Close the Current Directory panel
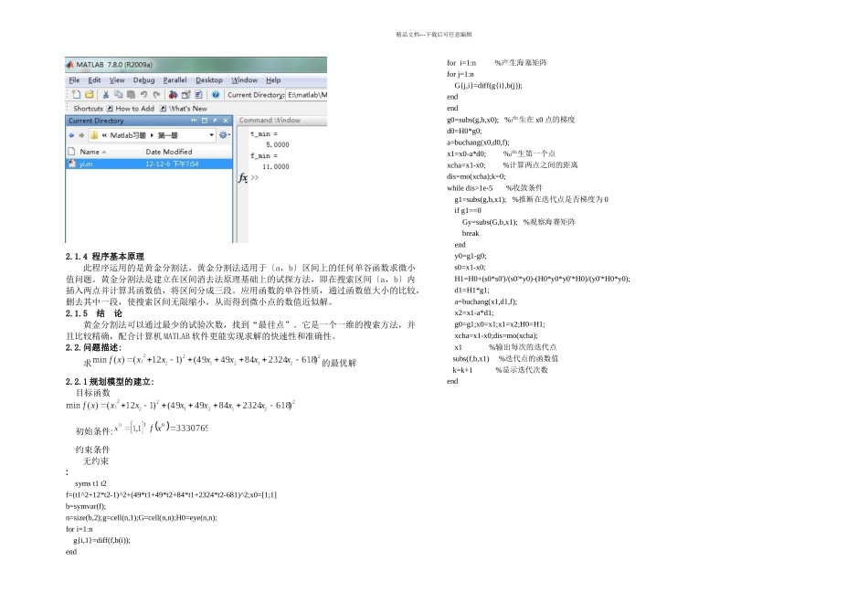This screenshot has height=614, width=868. [226, 120]
